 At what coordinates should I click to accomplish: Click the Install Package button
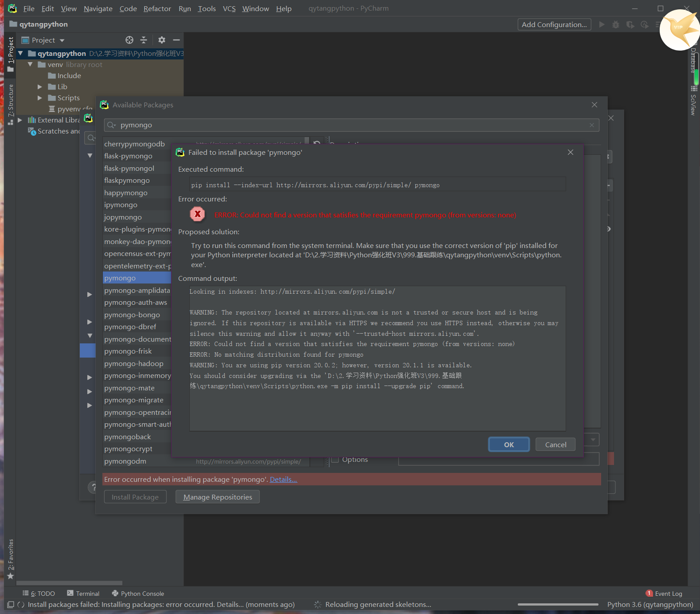[x=135, y=497]
